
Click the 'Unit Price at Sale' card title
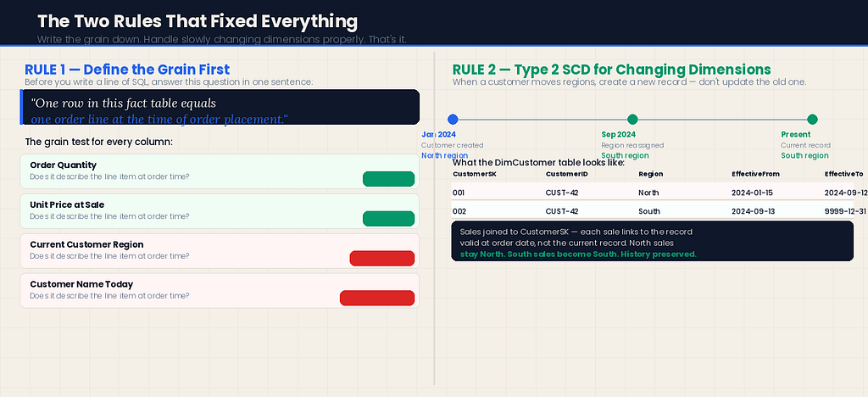(67, 205)
